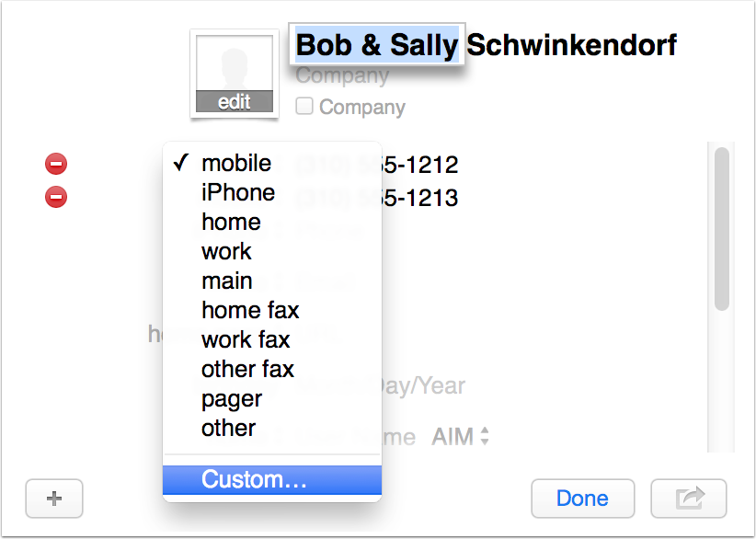The height and width of the screenshot is (539, 756).
Task: Open the AIM service dropdown
Action: point(461,438)
